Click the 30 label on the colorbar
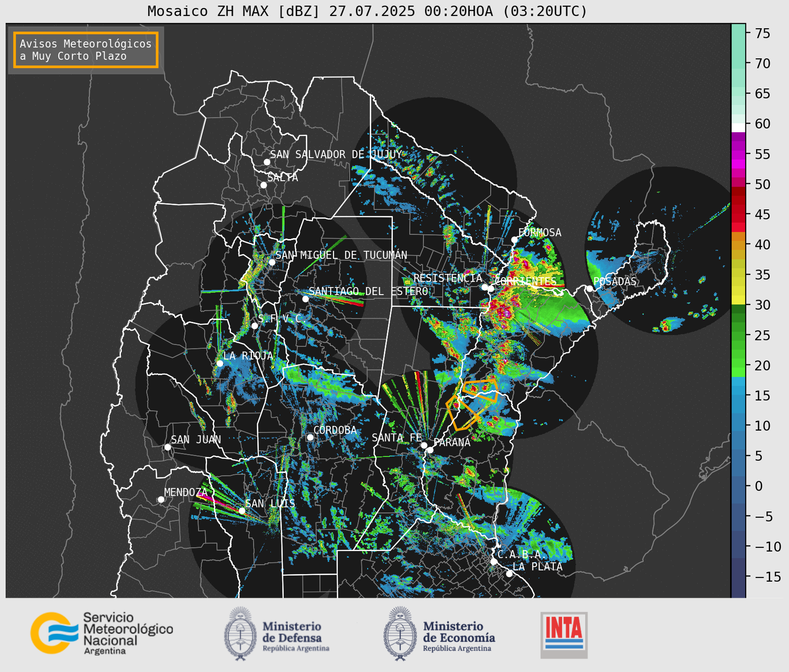 pyautogui.click(x=763, y=305)
